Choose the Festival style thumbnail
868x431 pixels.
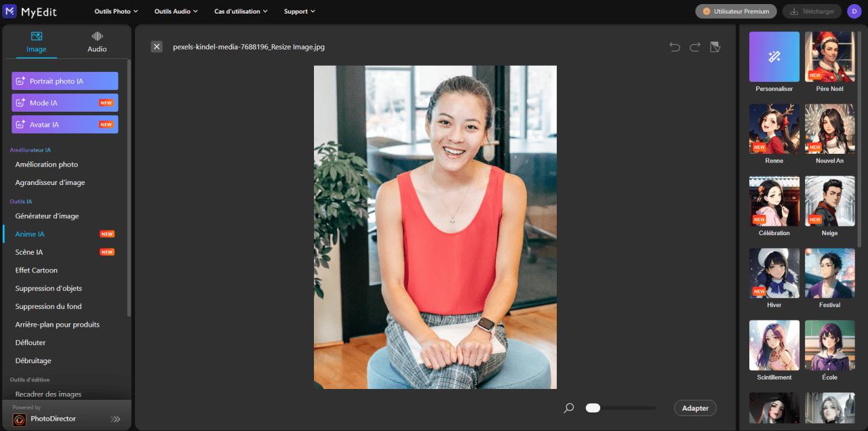pos(830,273)
